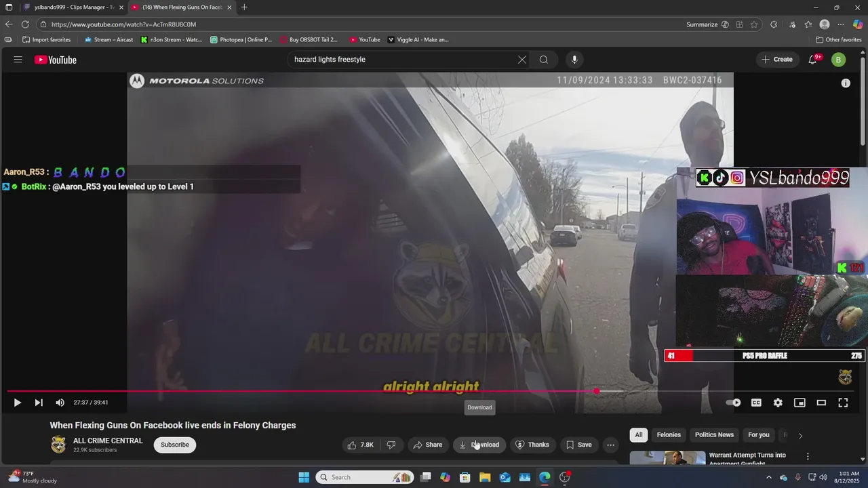The width and height of the screenshot is (868, 488).
Task: Open the player settings gear
Action: [778, 403]
